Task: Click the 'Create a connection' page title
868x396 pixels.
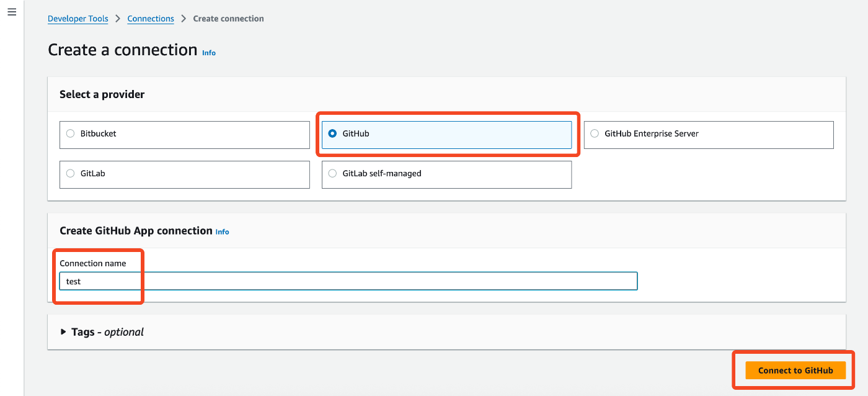Action: pyautogui.click(x=123, y=50)
